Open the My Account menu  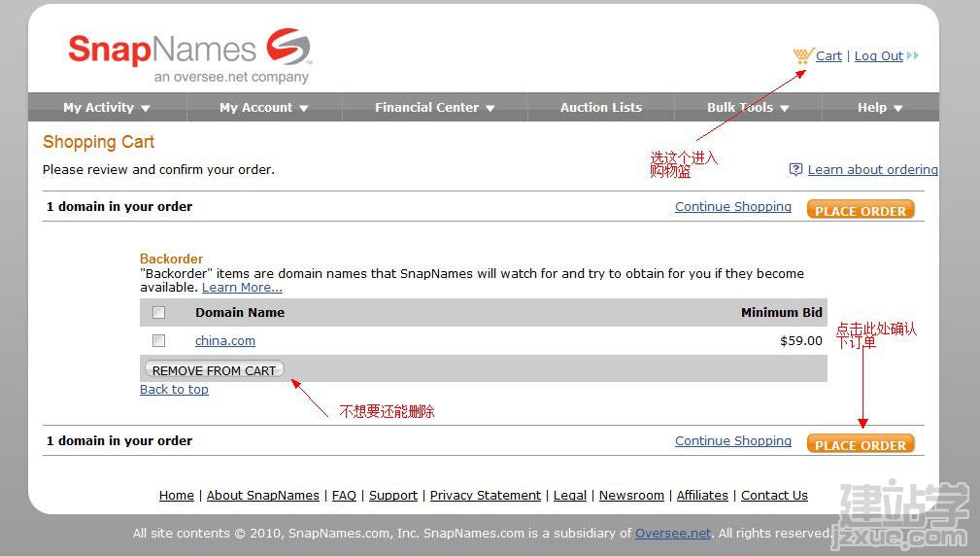point(264,108)
